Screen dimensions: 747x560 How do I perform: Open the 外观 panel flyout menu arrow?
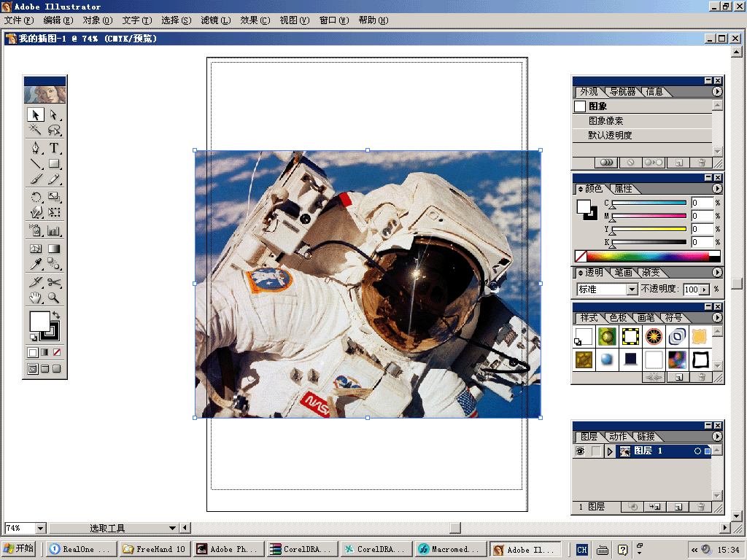tap(716, 91)
